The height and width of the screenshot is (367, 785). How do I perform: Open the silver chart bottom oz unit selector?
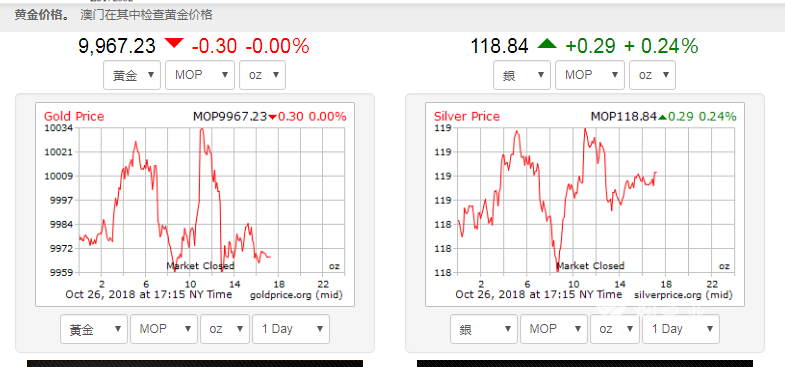[x=615, y=329]
